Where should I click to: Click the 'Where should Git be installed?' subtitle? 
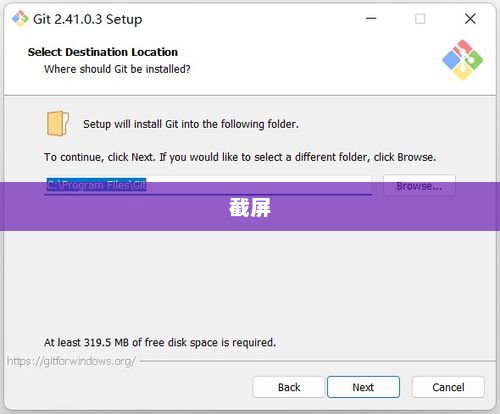117,69
